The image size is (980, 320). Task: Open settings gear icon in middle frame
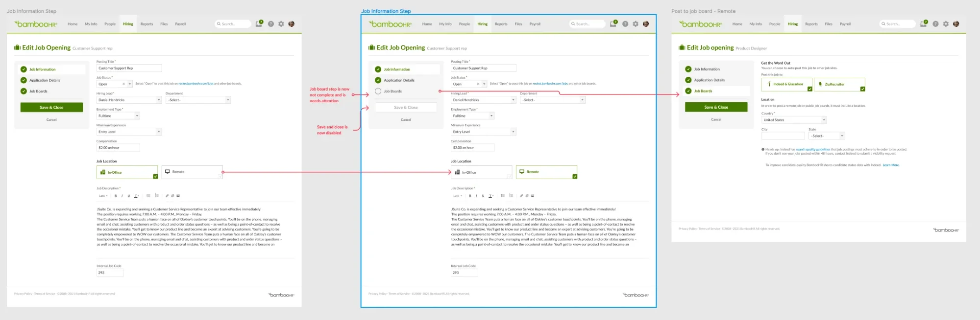click(636, 24)
